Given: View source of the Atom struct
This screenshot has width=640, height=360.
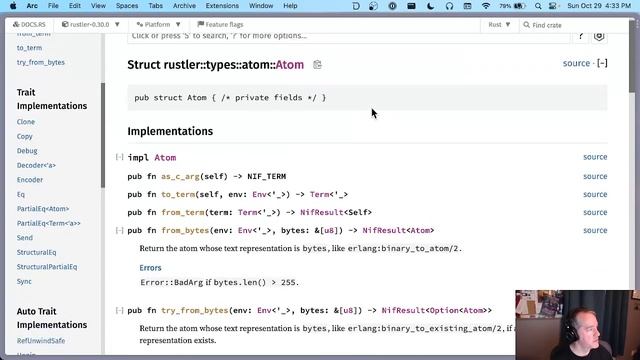Looking at the screenshot, I should coord(576,63).
